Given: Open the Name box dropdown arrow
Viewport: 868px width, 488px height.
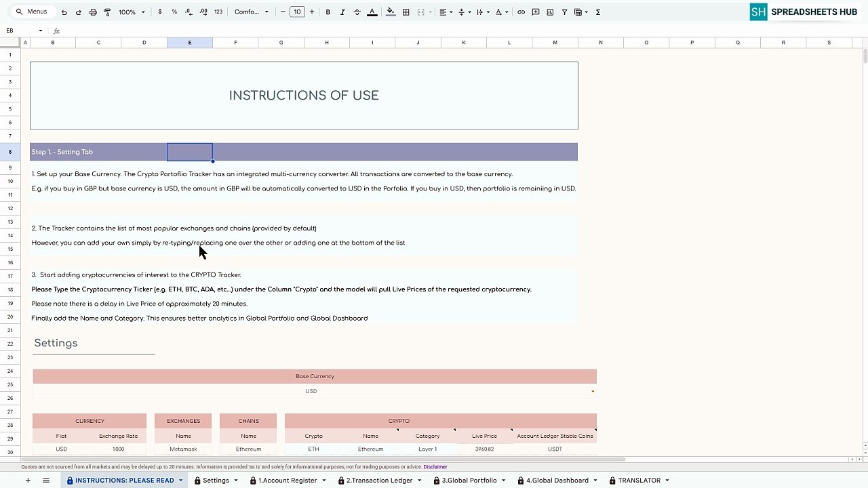Looking at the screenshot, I should pyautogui.click(x=41, y=30).
